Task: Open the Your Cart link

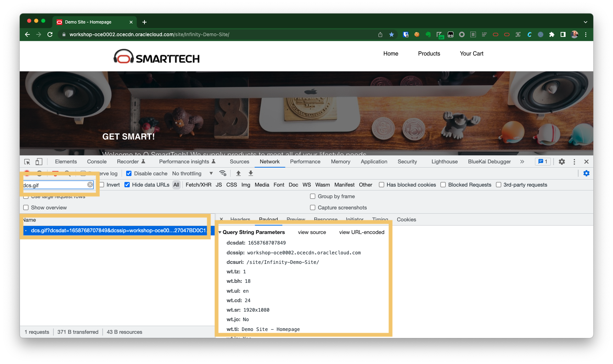Action: point(472,53)
